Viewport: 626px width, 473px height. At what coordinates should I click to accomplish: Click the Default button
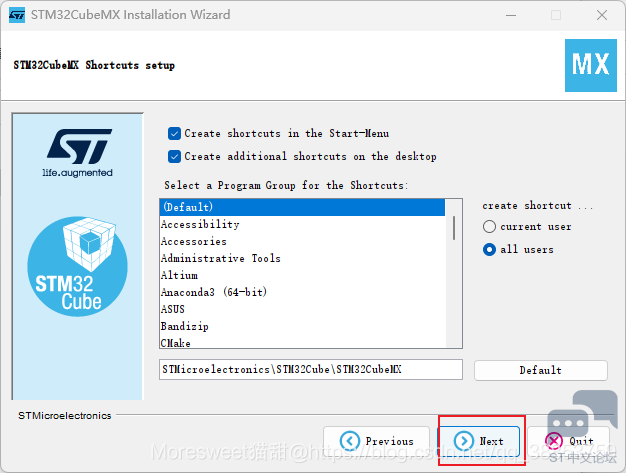pos(541,370)
